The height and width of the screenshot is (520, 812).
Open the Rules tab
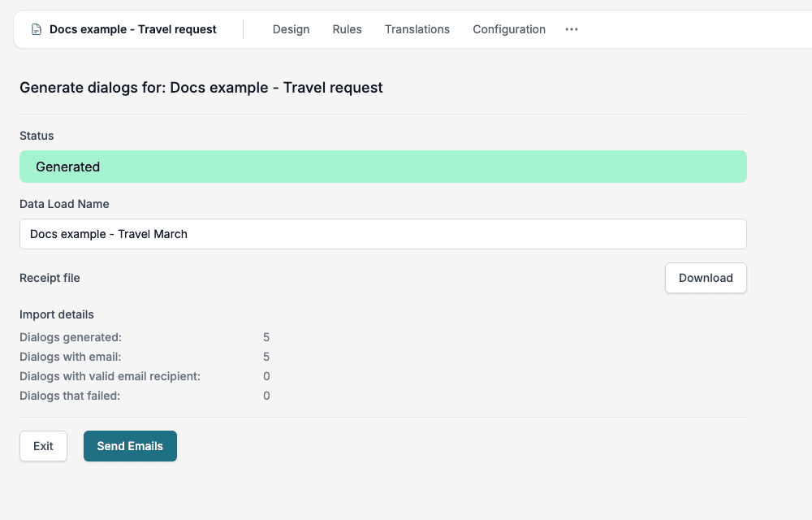(x=347, y=29)
